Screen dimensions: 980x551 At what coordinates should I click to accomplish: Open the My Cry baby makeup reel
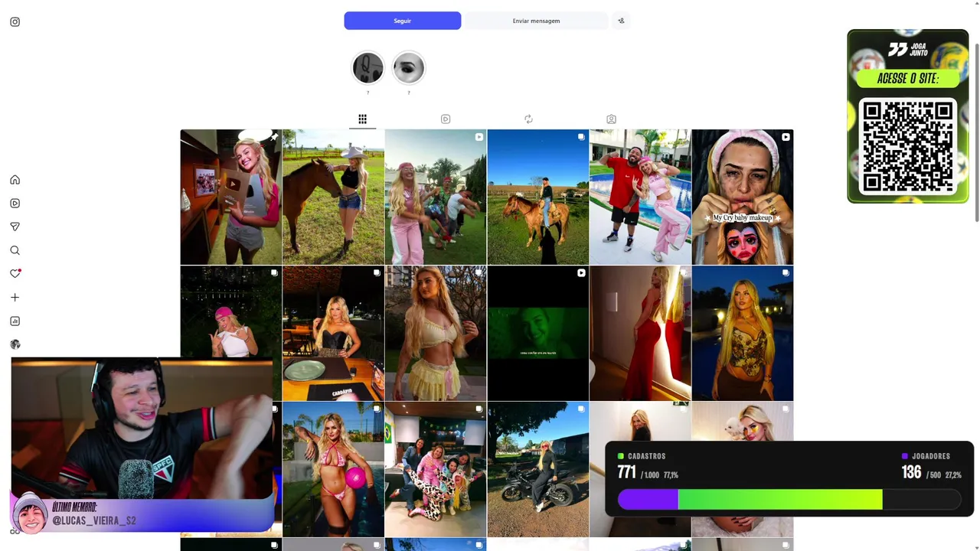click(x=743, y=197)
